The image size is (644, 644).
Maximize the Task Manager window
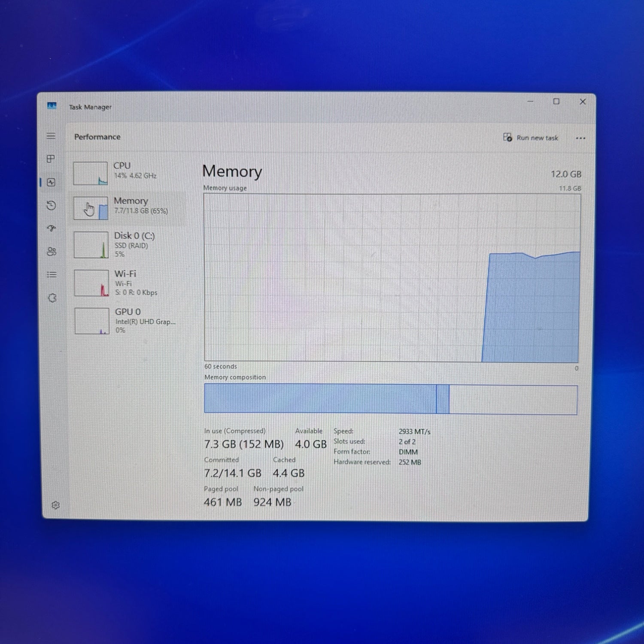click(556, 102)
